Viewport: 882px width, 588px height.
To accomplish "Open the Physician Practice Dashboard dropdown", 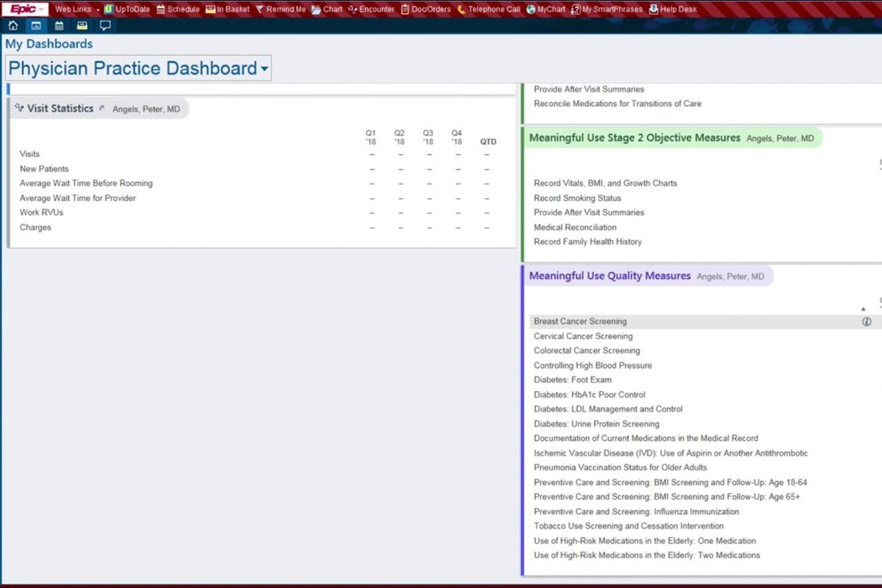I will (x=138, y=69).
